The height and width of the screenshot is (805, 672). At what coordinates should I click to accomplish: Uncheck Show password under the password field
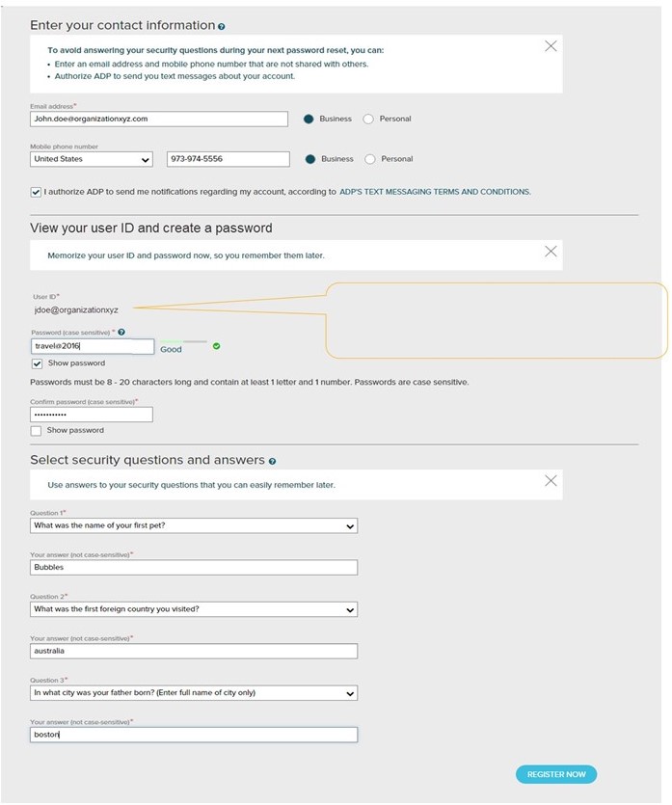(x=37, y=363)
